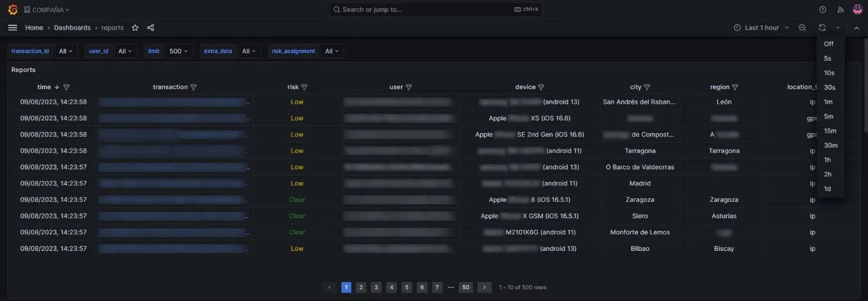Screen dimensions: 868x301
Task: Star the reports dashboard as favorite
Action: tap(135, 28)
